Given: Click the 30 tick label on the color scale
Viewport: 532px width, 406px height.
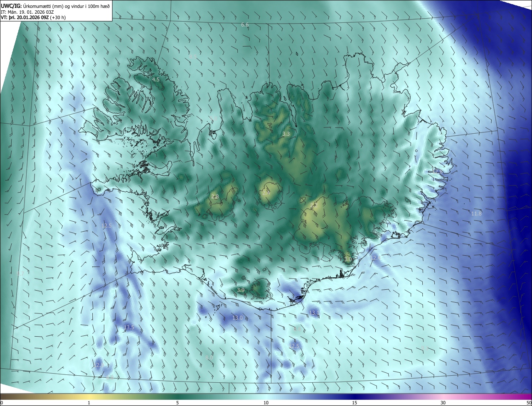Looking at the screenshot, I should (x=443, y=403).
